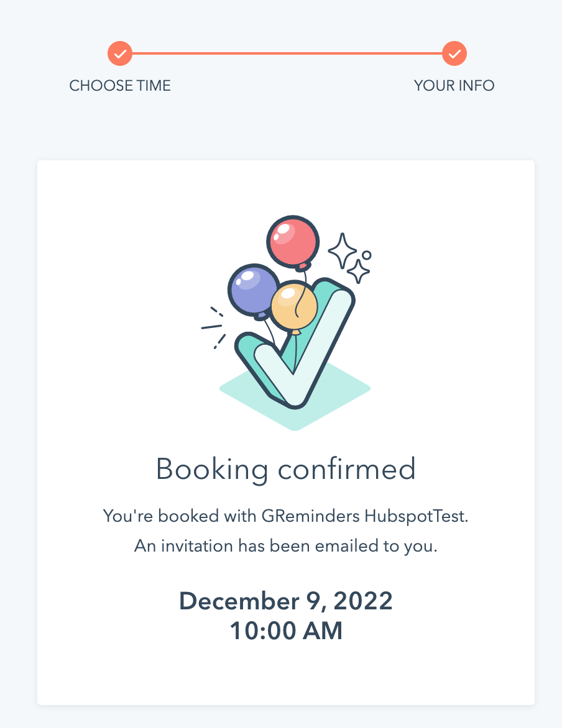Viewport: 562px width, 728px height.
Task: Select the CHOOSE TIME step label
Action: pos(120,86)
